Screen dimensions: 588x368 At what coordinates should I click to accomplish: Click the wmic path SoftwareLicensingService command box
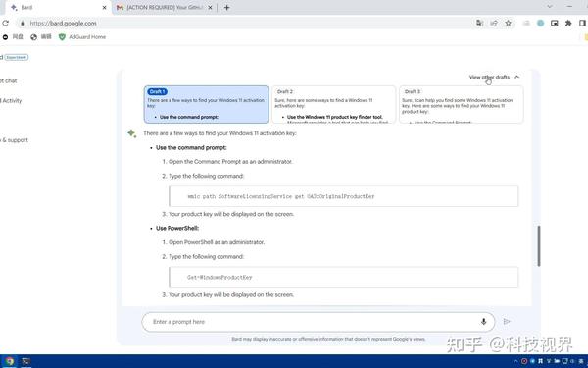(344, 196)
